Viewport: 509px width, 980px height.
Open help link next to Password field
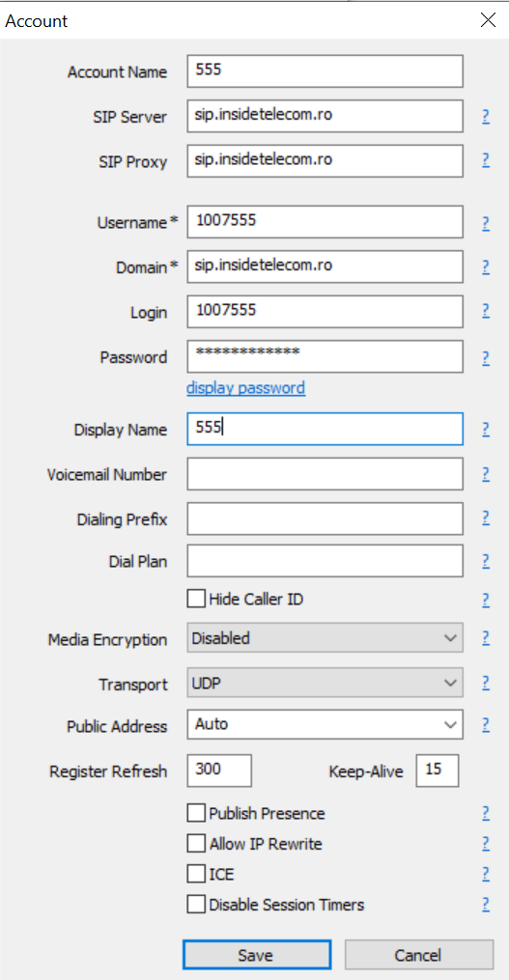point(485,357)
